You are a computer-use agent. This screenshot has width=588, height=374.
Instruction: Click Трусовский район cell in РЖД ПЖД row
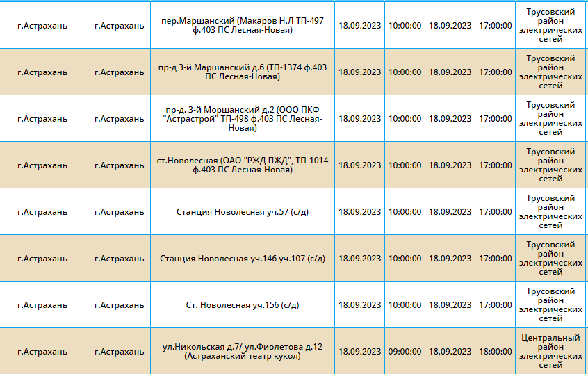click(550, 165)
